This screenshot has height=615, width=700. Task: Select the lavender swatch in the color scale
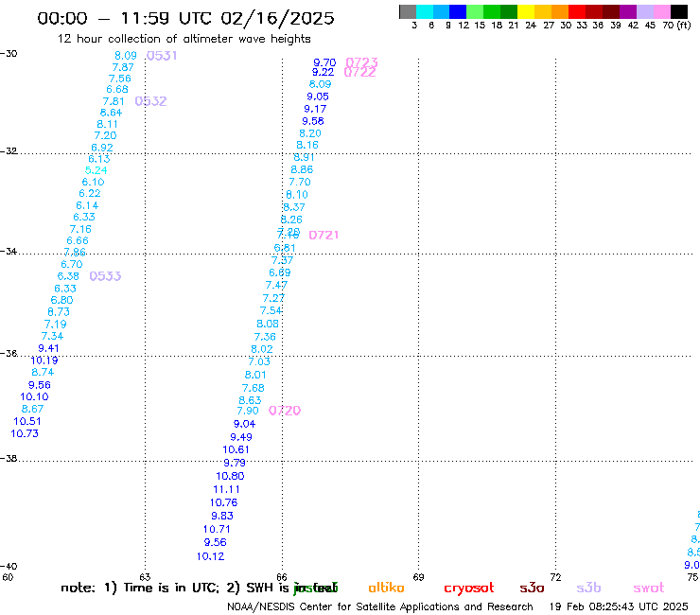[645, 11]
